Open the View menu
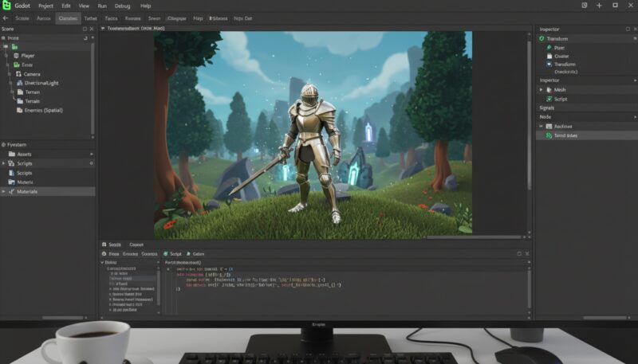 tap(84, 6)
